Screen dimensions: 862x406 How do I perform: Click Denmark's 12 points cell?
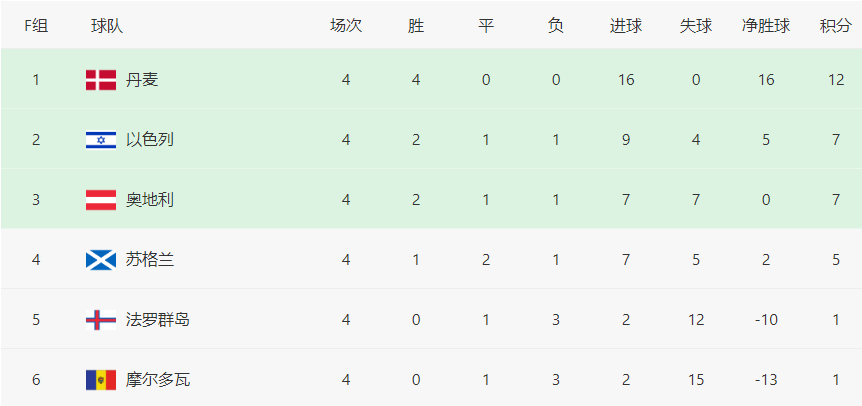[836, 80]
